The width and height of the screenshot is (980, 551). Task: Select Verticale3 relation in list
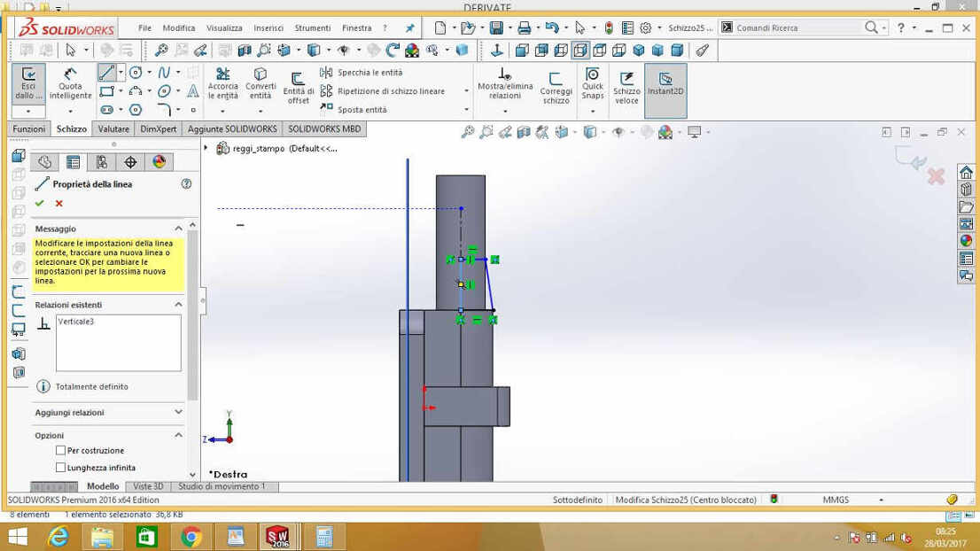point(75,321)
